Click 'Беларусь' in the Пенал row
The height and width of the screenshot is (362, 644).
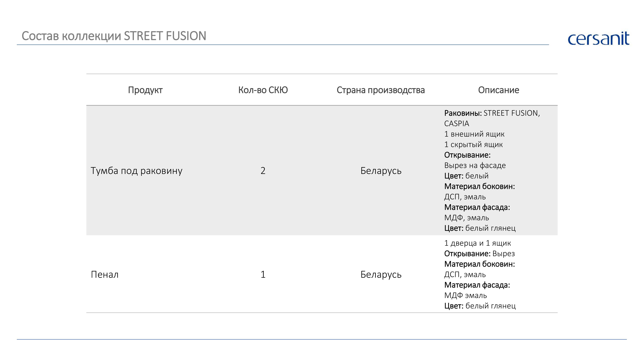pos(381,275)
